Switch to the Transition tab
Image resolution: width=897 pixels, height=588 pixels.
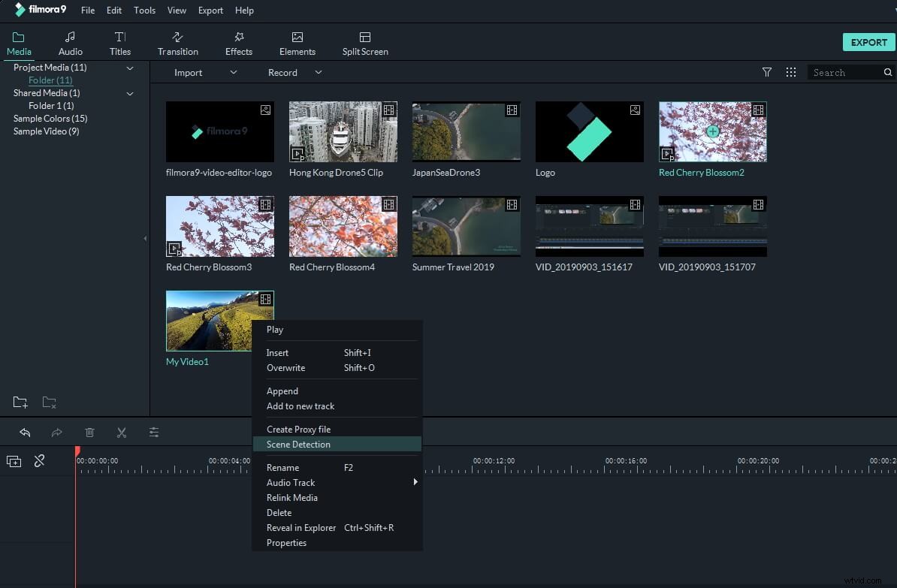click(x=177, y=42)
